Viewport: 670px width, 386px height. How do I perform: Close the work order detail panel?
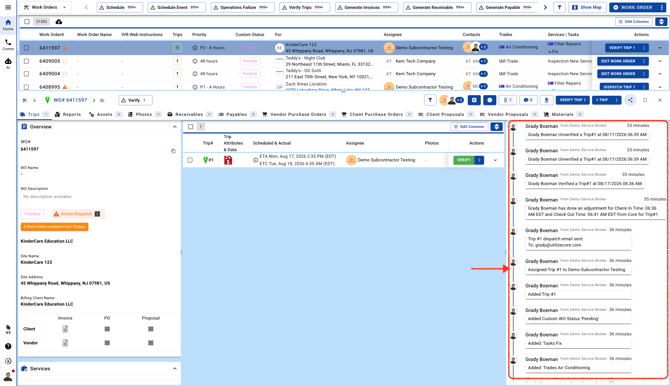point(660,100)
